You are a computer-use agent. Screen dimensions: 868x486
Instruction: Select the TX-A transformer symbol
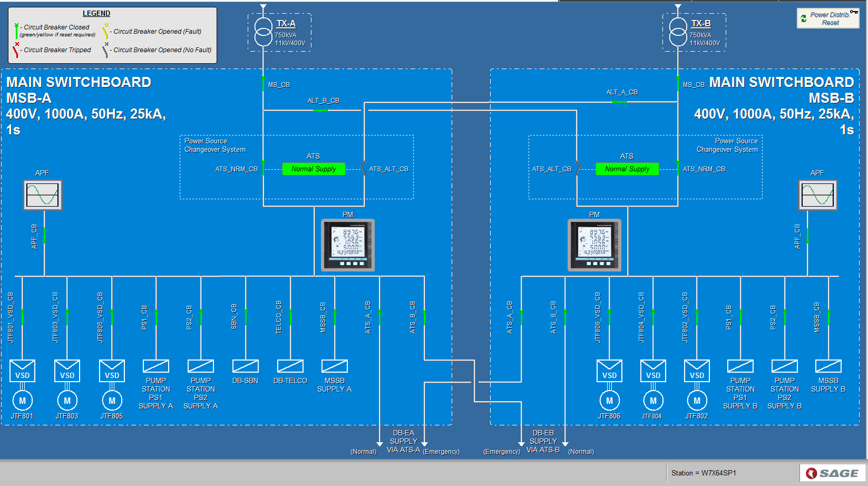coord(263,32)
